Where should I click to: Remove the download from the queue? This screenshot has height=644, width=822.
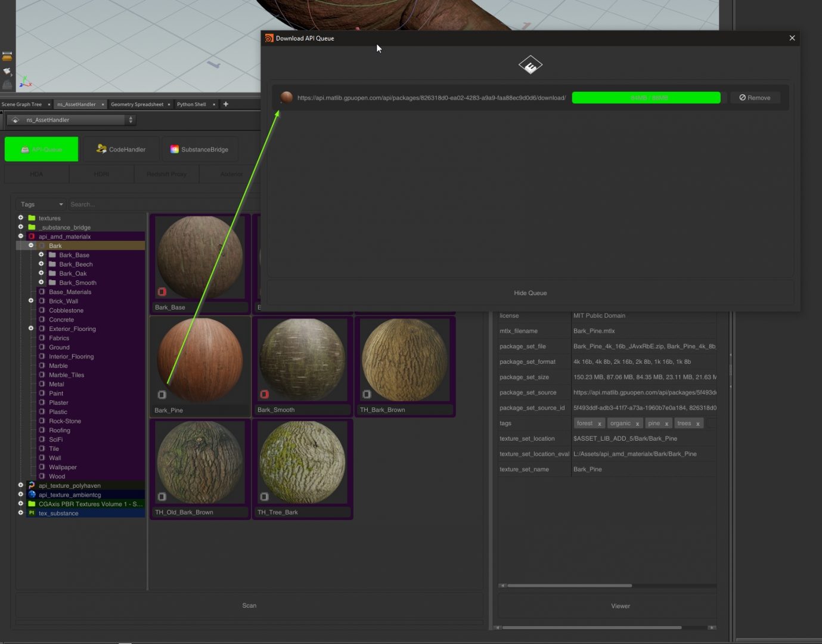[755, 98]
